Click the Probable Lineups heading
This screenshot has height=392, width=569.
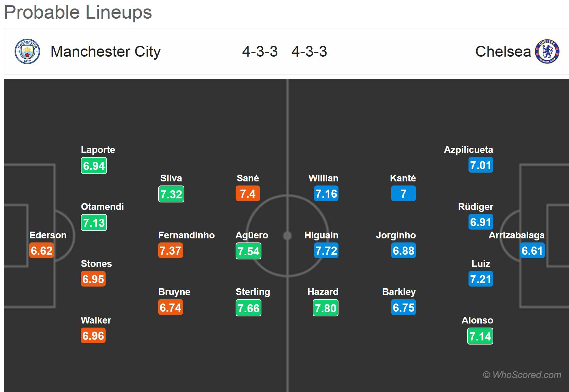coord(78,13)
